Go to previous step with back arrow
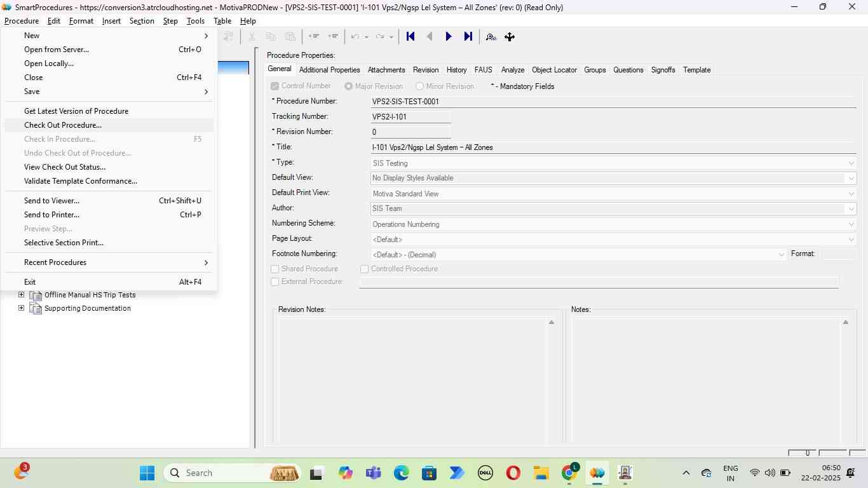This screenshot has height=488, width=868. click(x=430, y=37)
